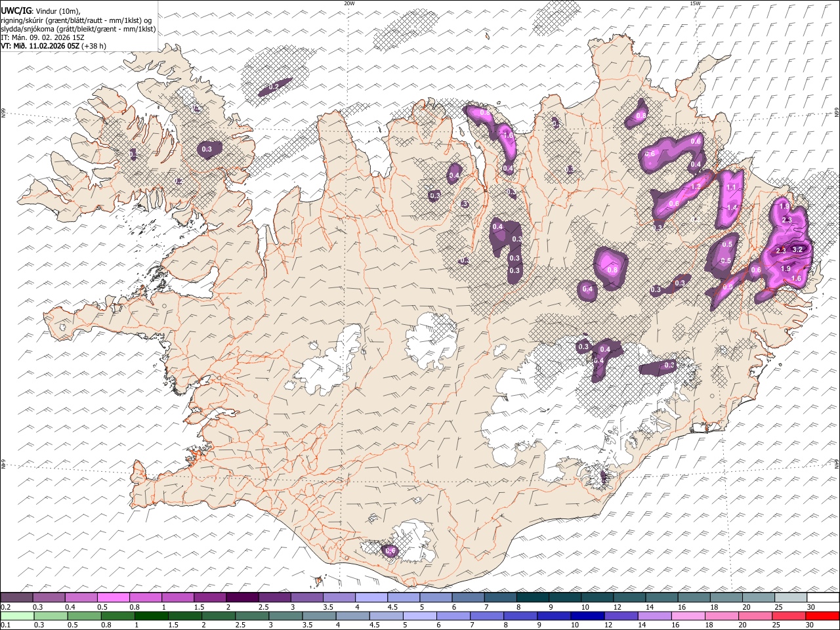Select the 8 royal blue swatch in lower legend row
840x630 pixels.
click(520, 616)
